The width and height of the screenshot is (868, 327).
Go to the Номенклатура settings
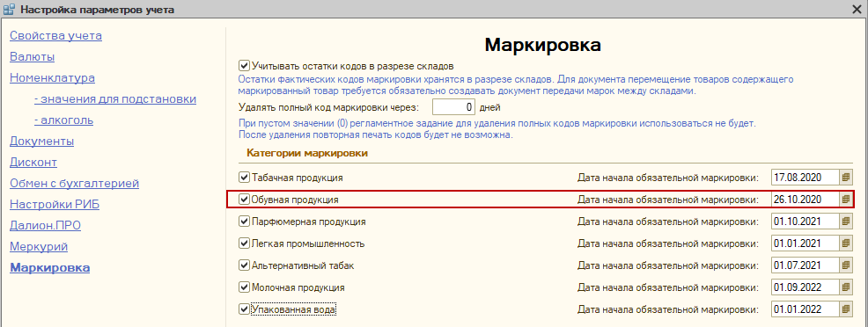pos(53,78)
